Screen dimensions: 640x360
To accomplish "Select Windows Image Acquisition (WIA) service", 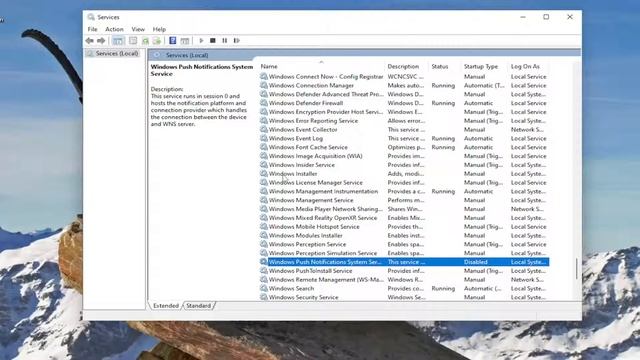I will coord(404,156).
